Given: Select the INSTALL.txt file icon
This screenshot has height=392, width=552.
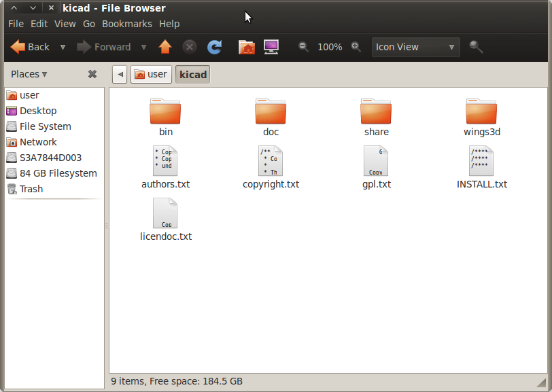Looking at the screenshot, I should (x=481, y=161).
